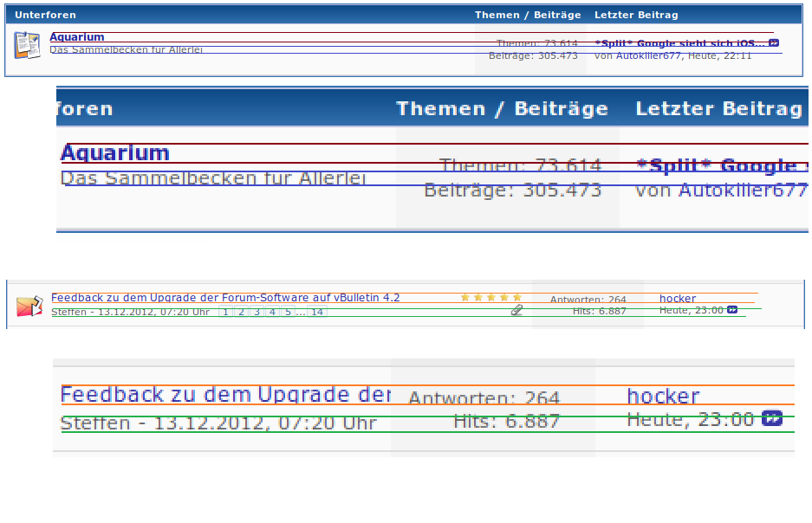The width and height of the screenshot is (812, 523).
Task: Go to thread page 2
Action: click(241, 312)
